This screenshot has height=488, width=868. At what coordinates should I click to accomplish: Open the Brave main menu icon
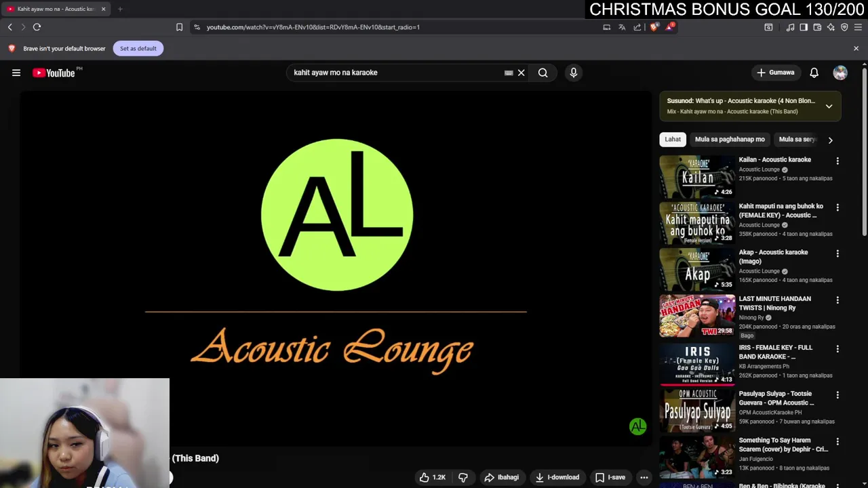click(858, 27)
